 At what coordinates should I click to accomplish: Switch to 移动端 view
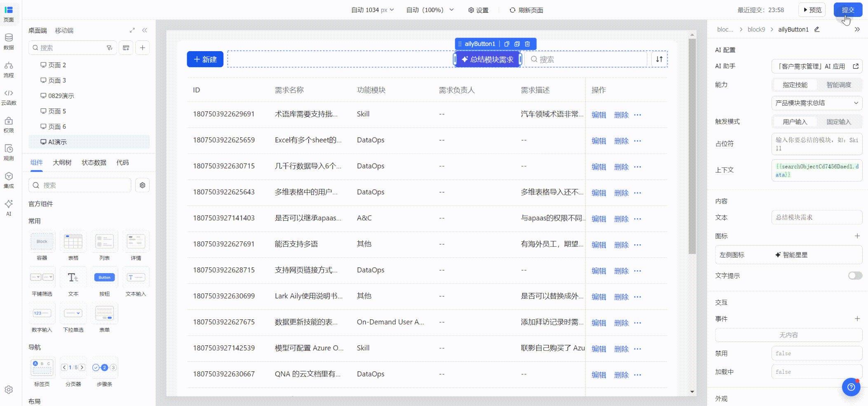(x=64, y=31)
